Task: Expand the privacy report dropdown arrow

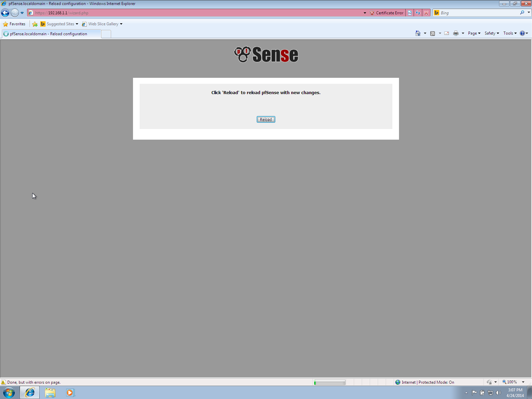Action: 495,382
